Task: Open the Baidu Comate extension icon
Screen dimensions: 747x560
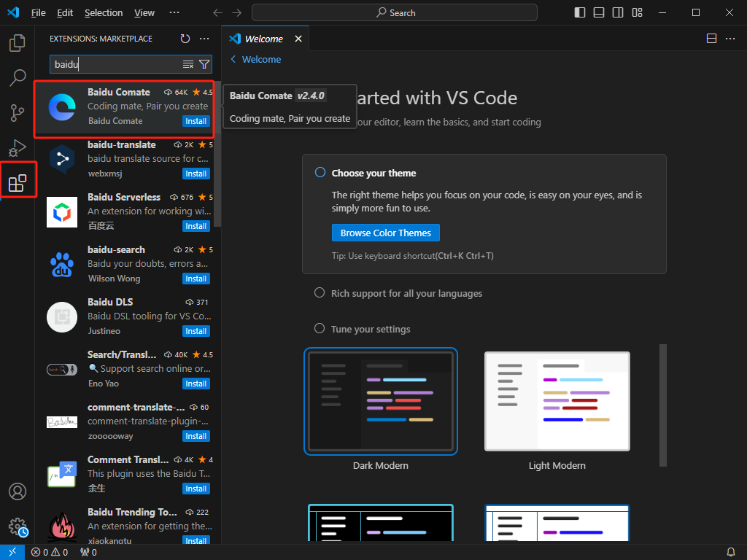Action: click(x=62, y=107)
